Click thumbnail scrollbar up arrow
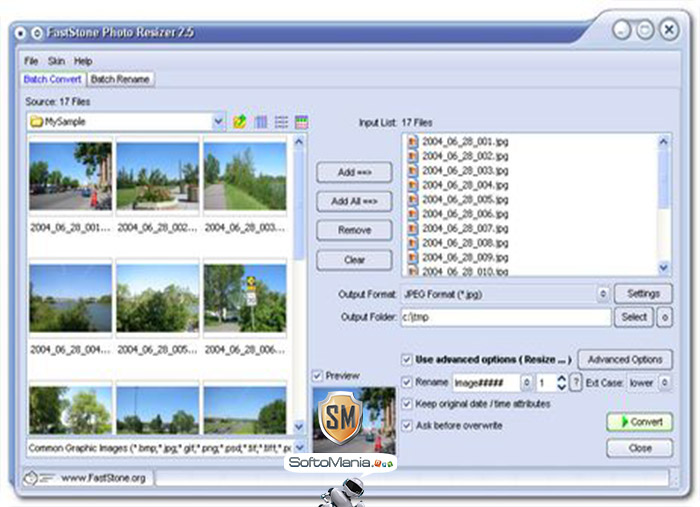This screenshot has width=700, height=507. click(299, 141)
